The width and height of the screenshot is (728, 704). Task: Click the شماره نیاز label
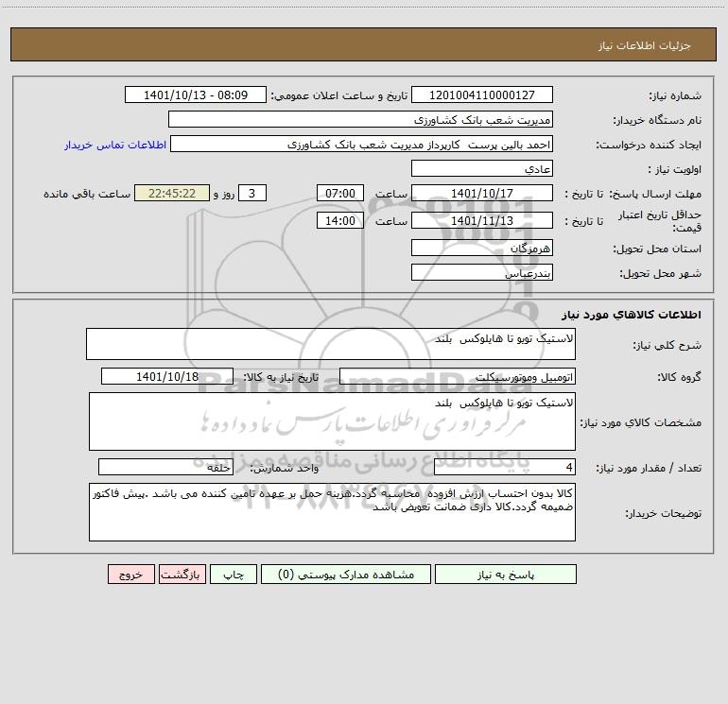[x=675, y=95]
